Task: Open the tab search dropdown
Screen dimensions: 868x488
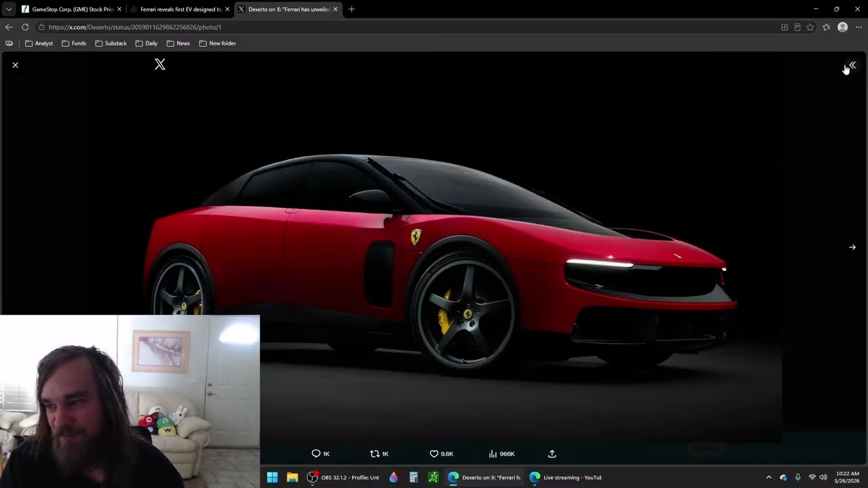Action: (x=8, y=9)
